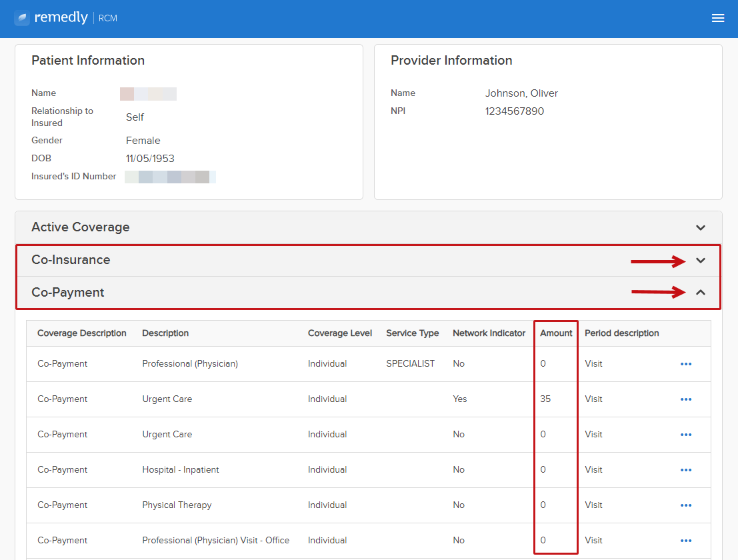Open three-dot menu for Urgent Care non-network row
This screenshot has width=738, height=560.
[686, 435]
